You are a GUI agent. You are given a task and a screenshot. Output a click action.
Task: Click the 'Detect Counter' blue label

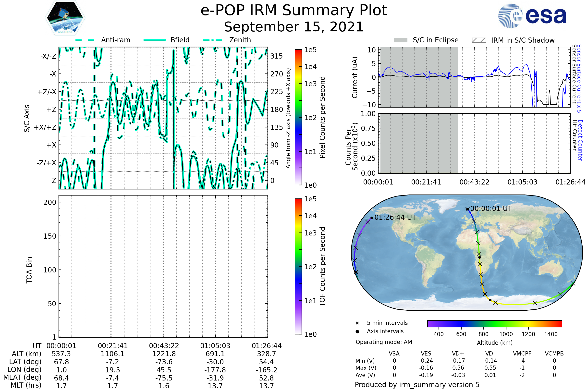[580, 140]
